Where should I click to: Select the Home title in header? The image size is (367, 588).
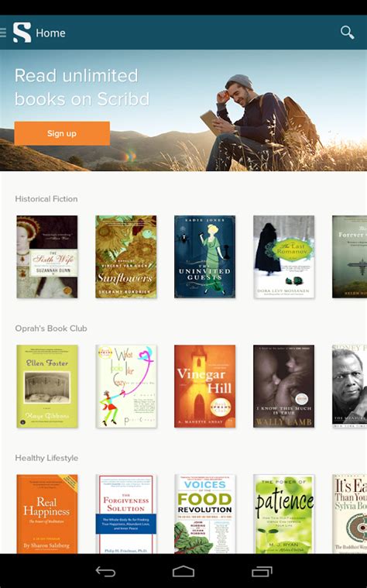[x=50, y=33]
